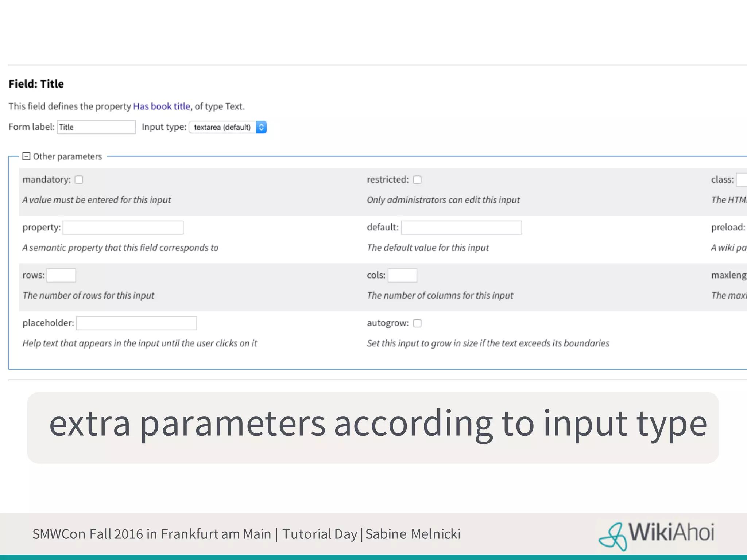Click 'The default value for this input'
This screenshot has width=747, height=560.
428,248
